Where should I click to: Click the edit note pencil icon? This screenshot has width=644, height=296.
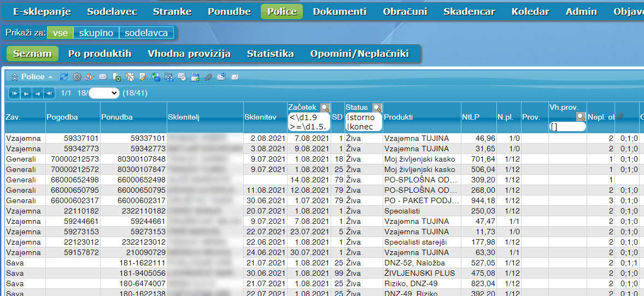pos(143,77)
